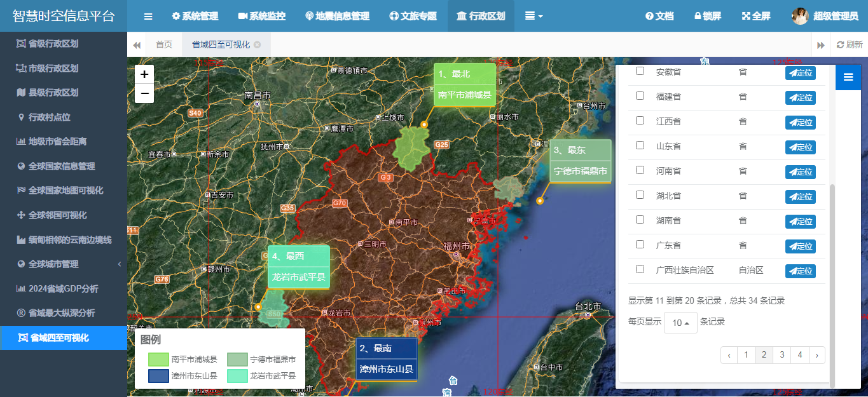Zoom in the map with plus button

144,74
